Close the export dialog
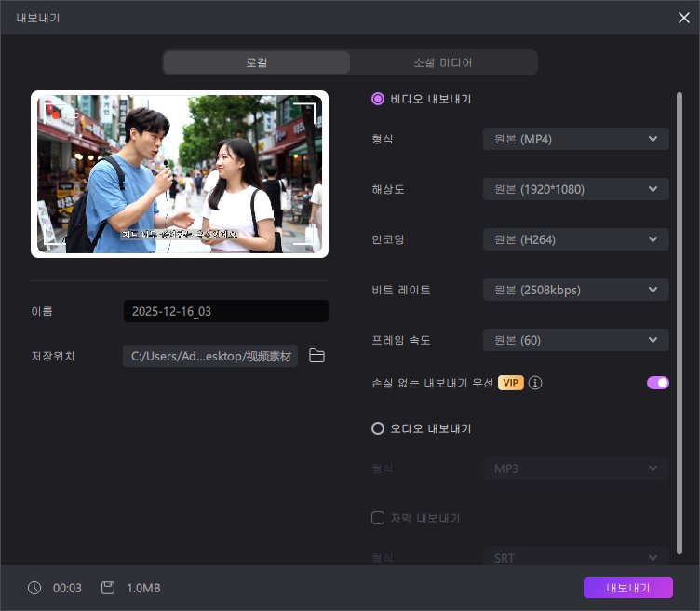Image resolution: width=700 pixels, height=611 pixels. [684, 17]
